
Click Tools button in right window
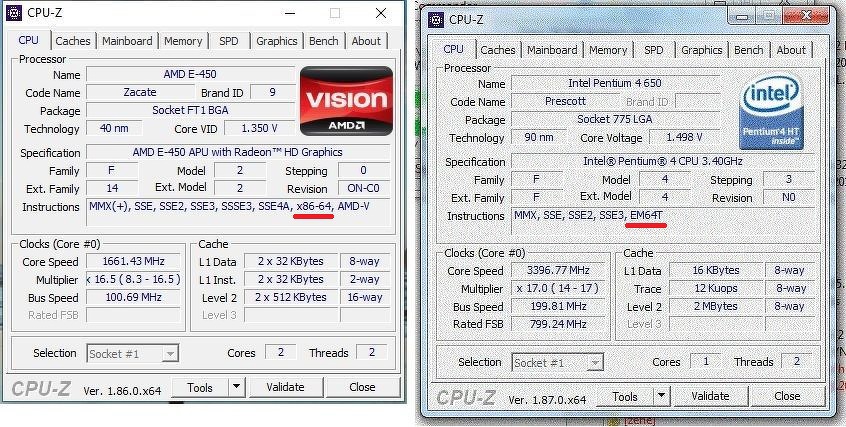coord(625,397)
